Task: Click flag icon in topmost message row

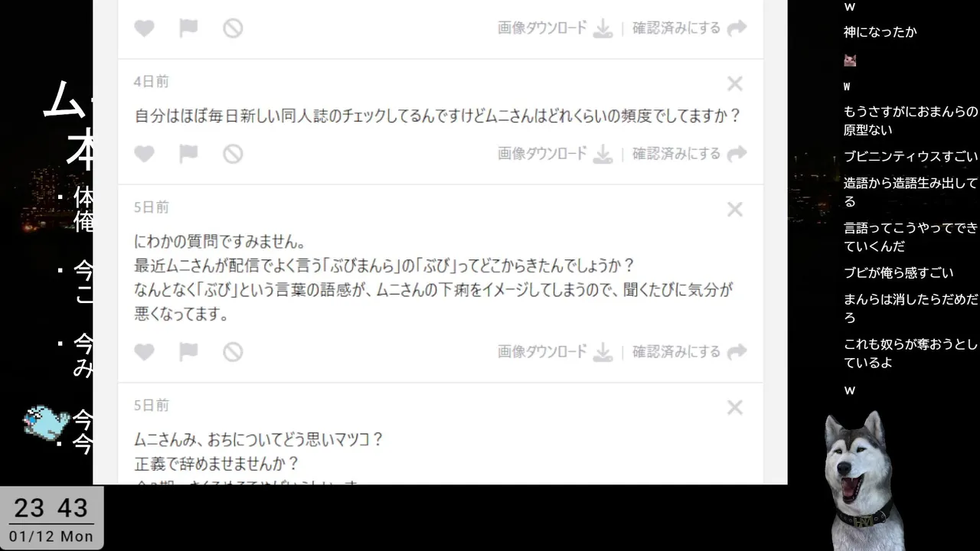Action: tap(188, 28)
